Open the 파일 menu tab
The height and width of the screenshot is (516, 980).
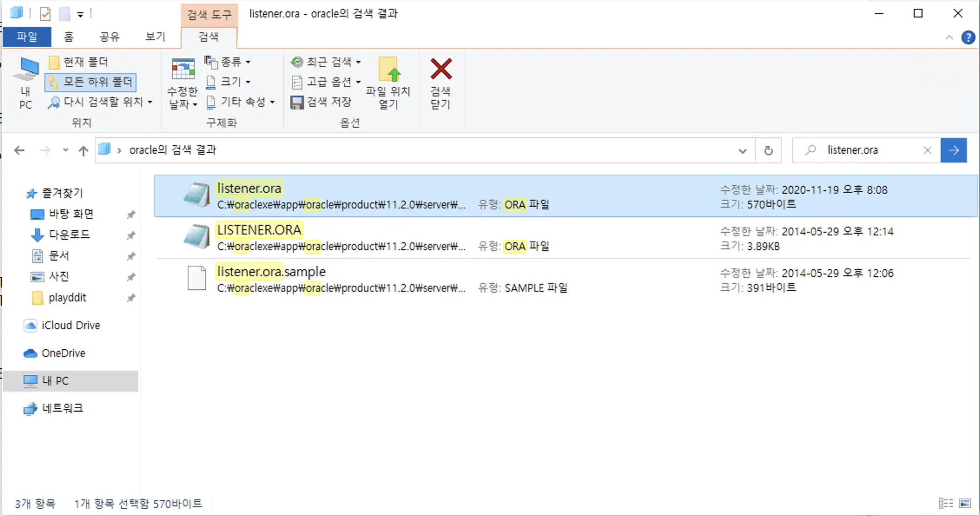(x=27, y=36)
